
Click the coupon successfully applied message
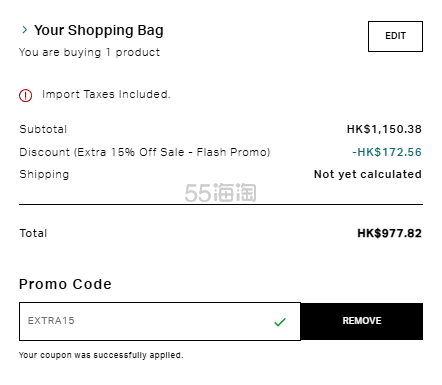click(101, 355)
